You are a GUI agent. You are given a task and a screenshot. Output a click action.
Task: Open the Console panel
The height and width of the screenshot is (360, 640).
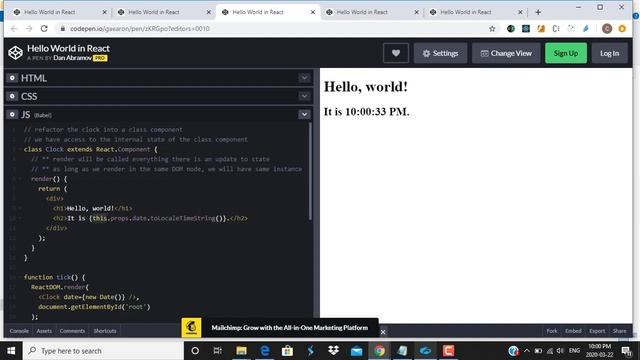(x=19, y=331)
